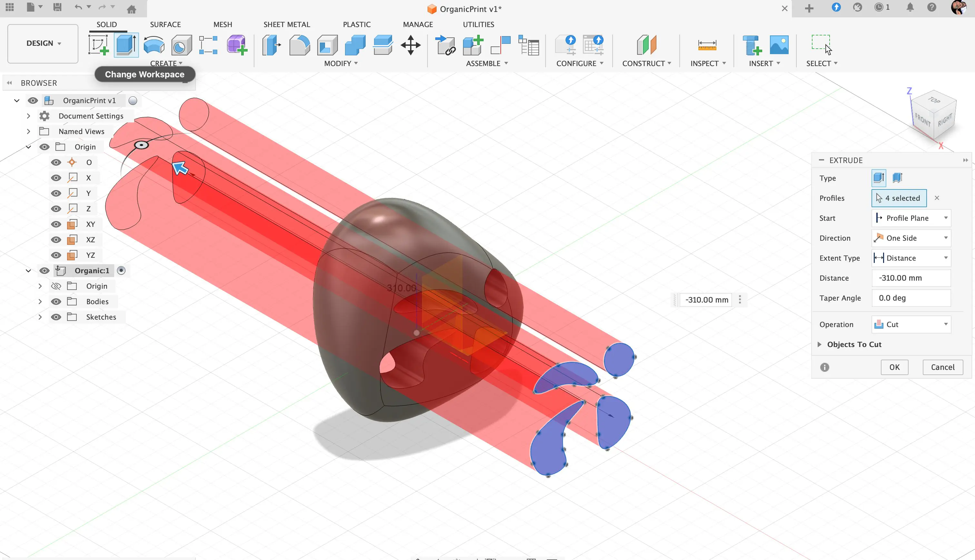Select the Create Sketch tool icon

pyautogui.click(x=98, y=45)
